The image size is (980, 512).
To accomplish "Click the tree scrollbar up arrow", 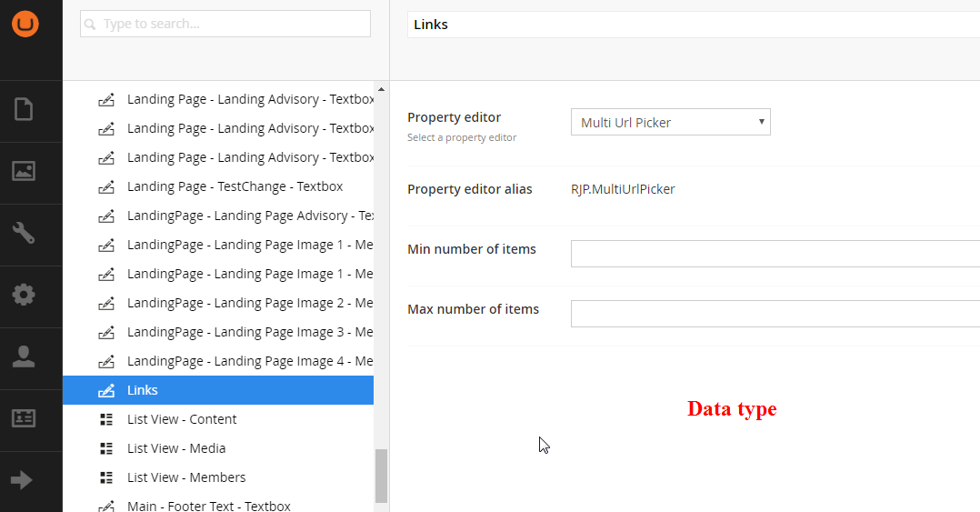I will pyautogui.click(x=381, y=89).
